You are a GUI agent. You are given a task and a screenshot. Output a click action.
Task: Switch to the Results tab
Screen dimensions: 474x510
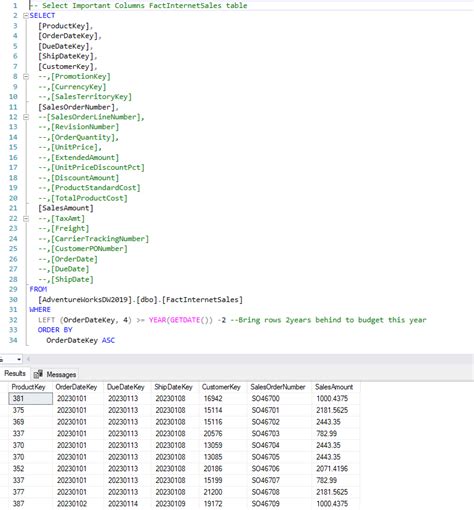click(x=15, y=374)
